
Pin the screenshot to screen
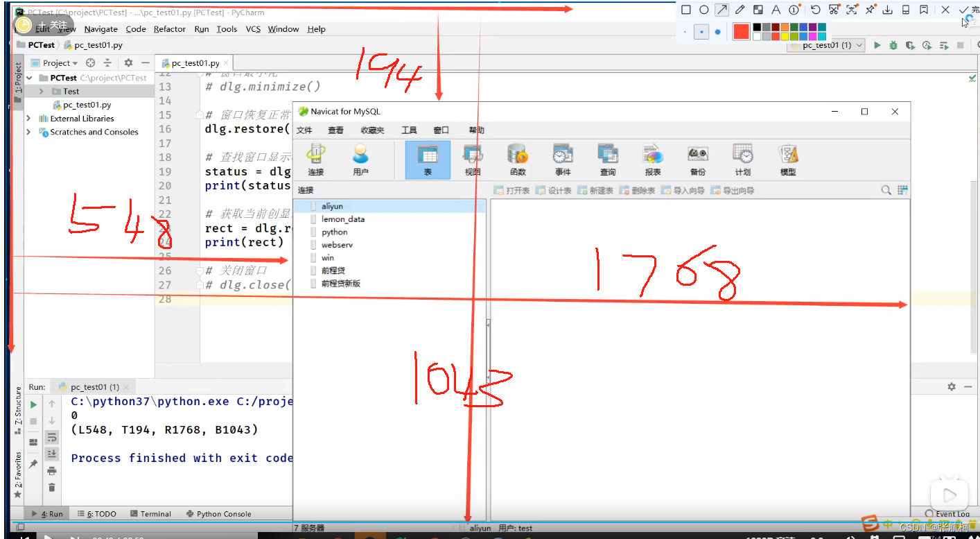[x=870, y=10]
